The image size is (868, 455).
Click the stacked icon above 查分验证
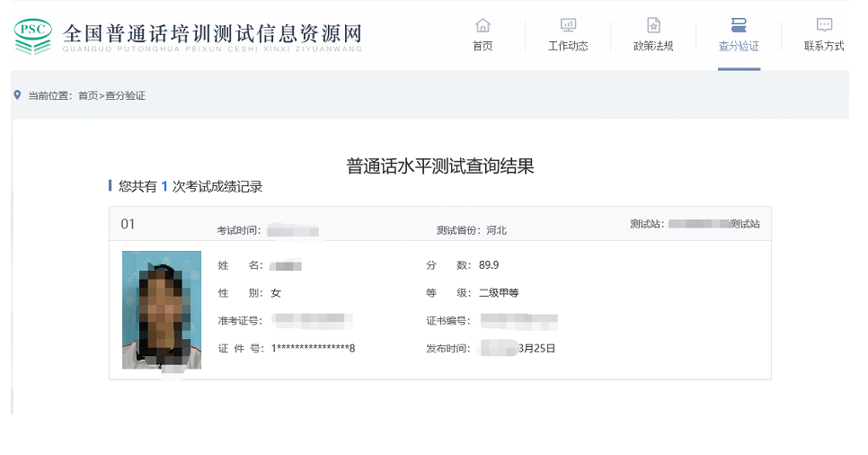739,24
